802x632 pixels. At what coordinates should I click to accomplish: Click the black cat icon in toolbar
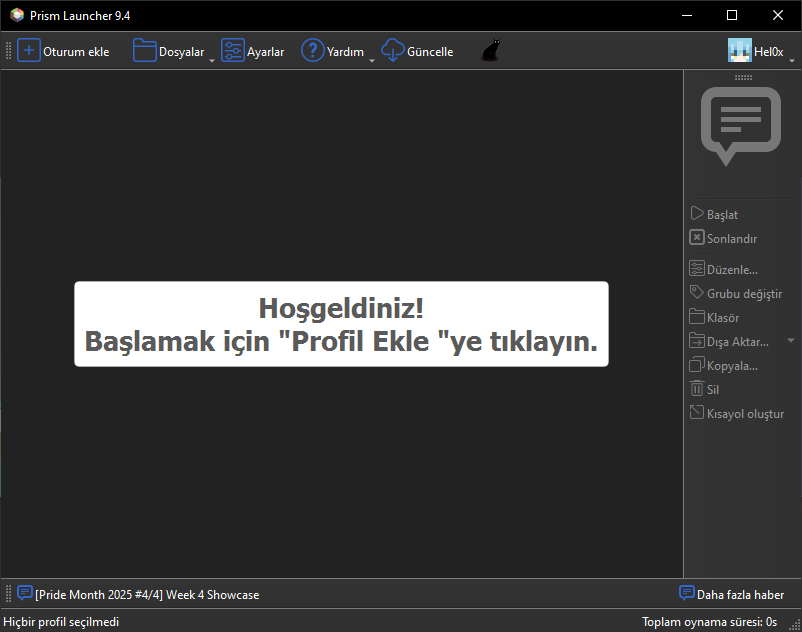[491, 51]
